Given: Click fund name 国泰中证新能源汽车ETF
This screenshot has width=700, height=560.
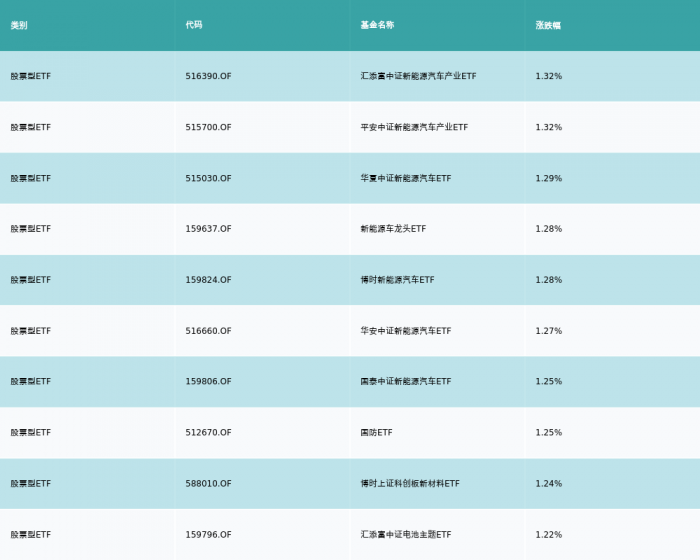Looking at the screenshot, I should pos(406,381).
